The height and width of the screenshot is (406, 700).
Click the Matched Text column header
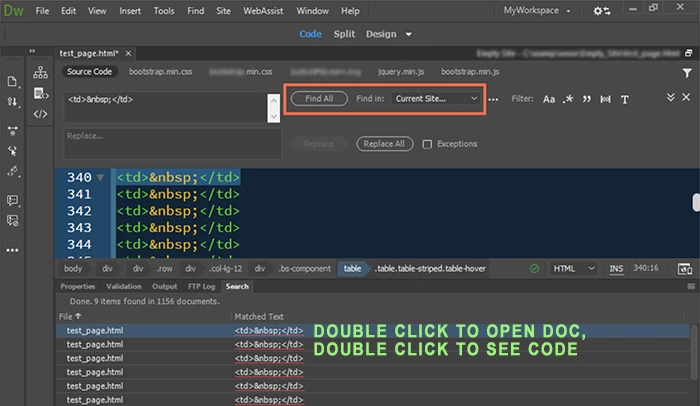point(259,317)
